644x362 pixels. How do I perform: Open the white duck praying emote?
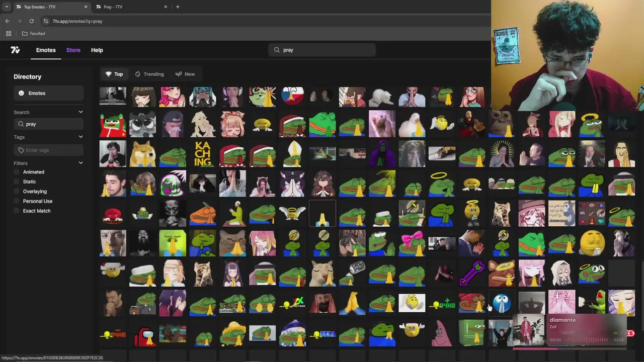412,124
